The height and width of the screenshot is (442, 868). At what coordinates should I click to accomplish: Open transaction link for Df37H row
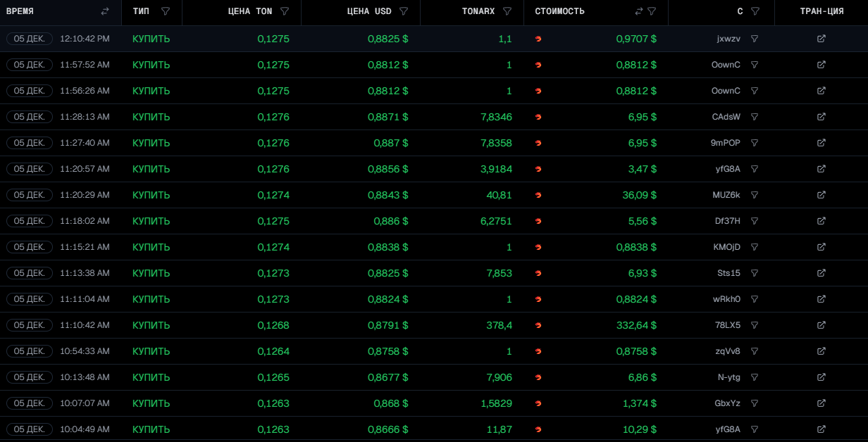pos(821,221)
